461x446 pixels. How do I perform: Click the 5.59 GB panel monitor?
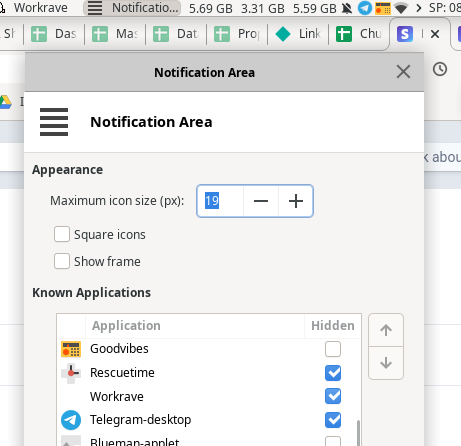[x=315, y=8]
